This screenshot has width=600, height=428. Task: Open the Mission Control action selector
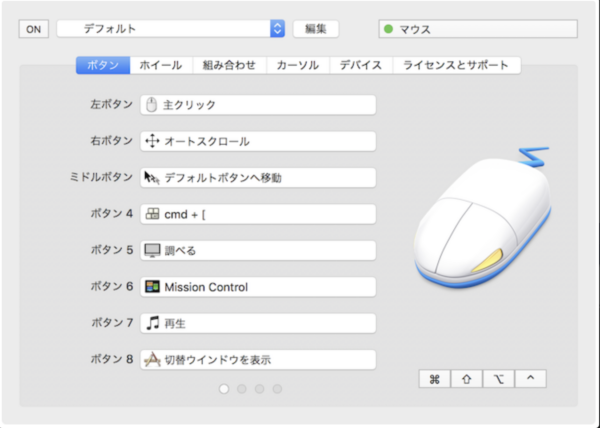[x=257, y=287]
